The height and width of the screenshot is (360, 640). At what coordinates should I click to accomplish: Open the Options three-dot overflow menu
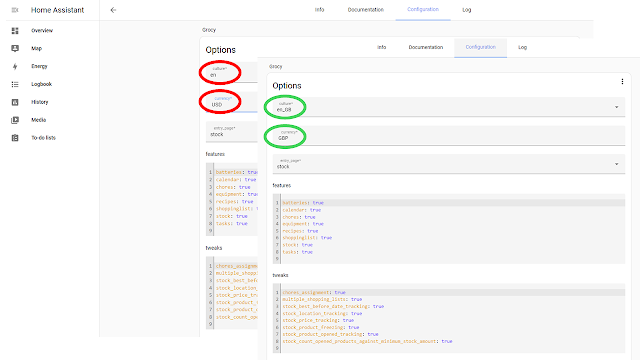pos(622,82)
